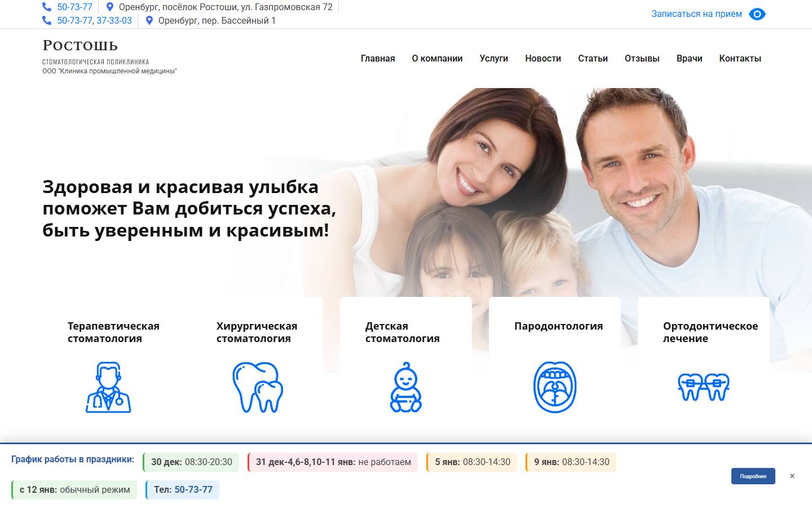Viewport: 812px width, 508px height.
Task: Click the 5 янв: 08:30-14:30 schedule badge
Action: click(471, 462)
